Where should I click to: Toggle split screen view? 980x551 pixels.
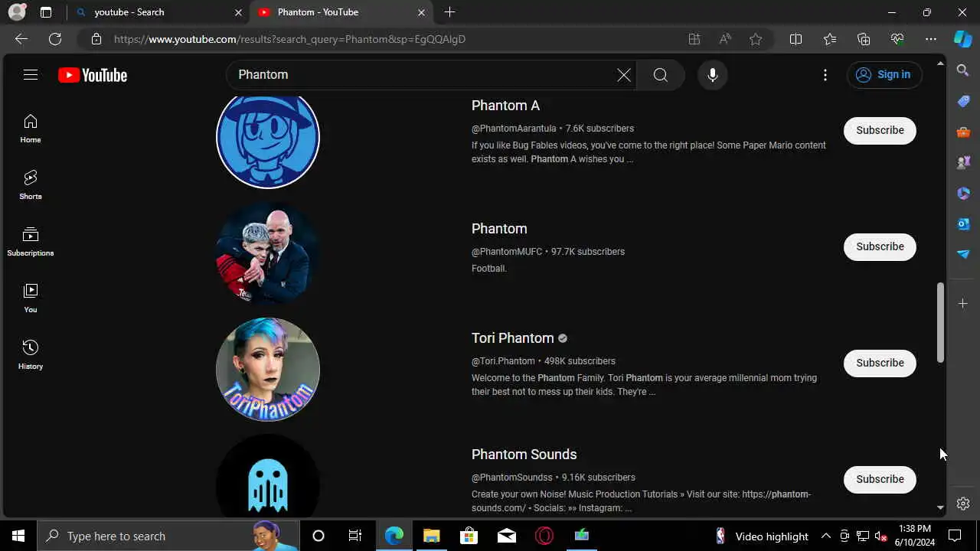[x=795, y=39]
